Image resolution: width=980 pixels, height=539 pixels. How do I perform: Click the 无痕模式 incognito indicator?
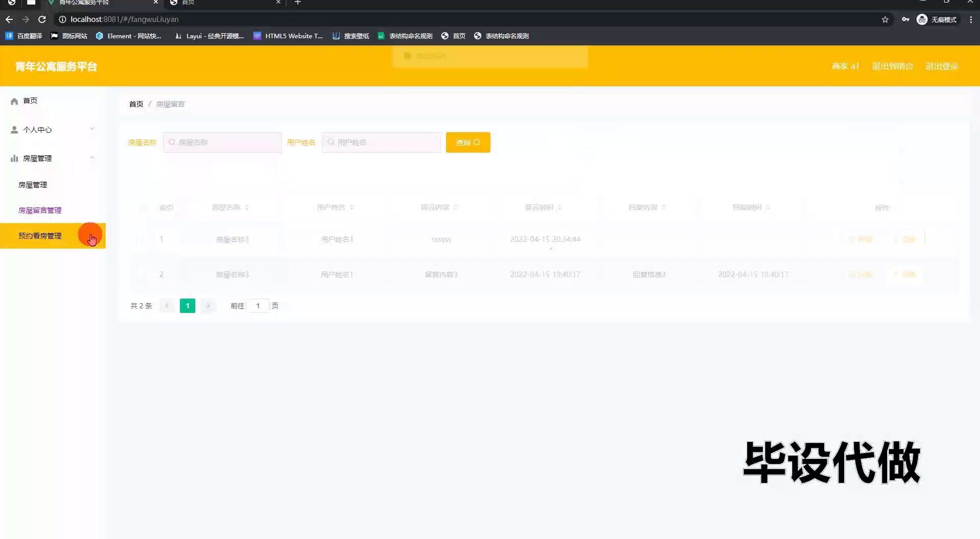coord(937,19)
